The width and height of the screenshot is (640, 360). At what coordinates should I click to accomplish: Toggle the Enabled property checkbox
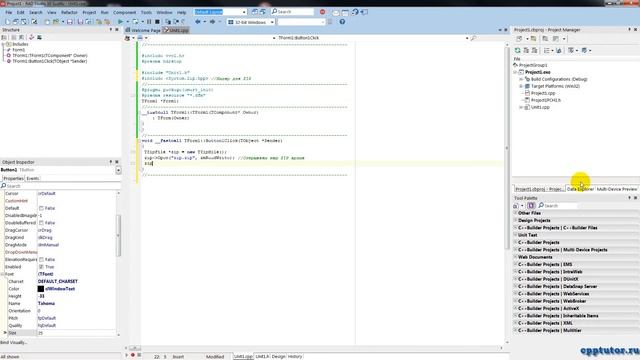click(x=41, y=267)
